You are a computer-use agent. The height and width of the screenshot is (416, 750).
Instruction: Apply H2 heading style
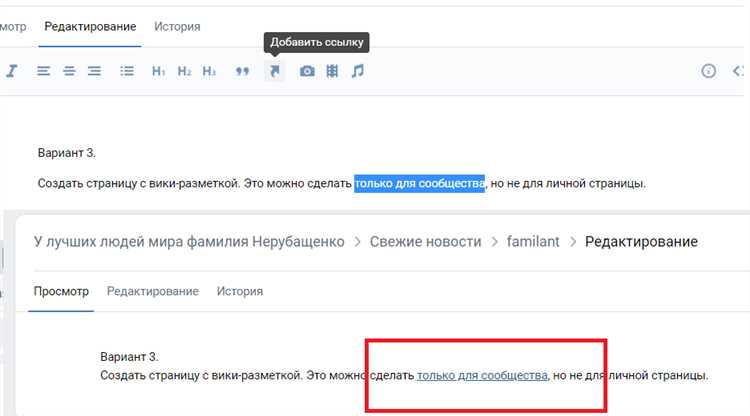(184, 71)
